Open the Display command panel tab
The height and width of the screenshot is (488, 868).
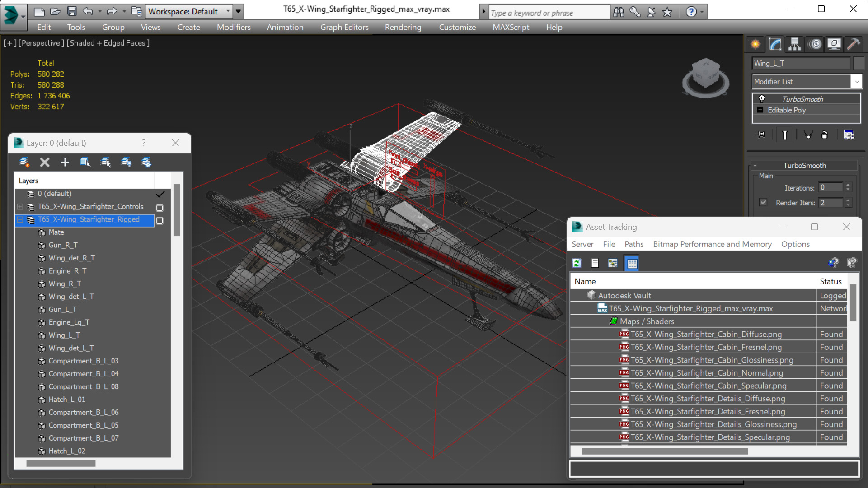pos(834,44)
